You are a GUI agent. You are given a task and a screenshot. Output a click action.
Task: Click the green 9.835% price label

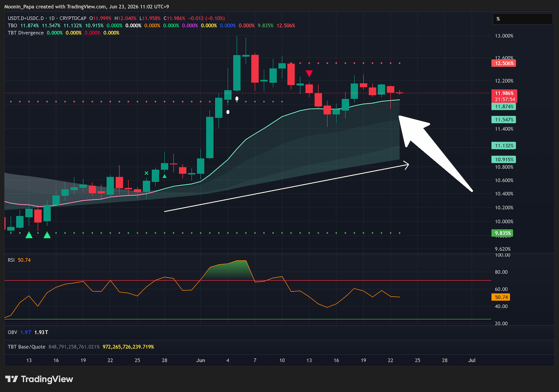501,233
